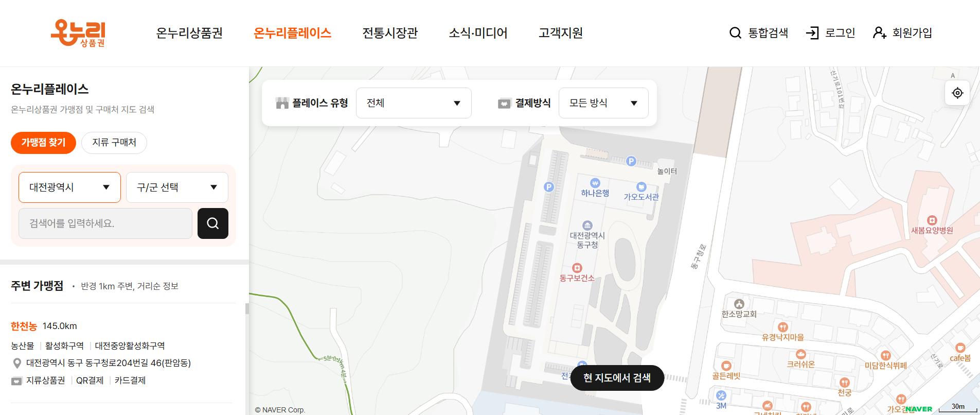Click Hana Bank map marker
Image resolution: width=980 pixels, height=415 pixels.
595,183
